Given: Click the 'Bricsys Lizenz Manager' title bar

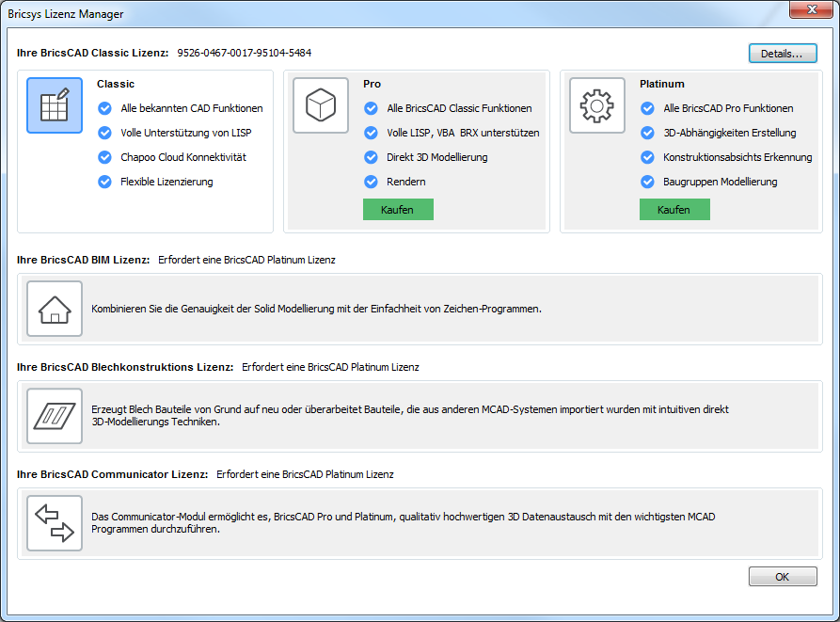Looking at the screenshot, I should pos(376,14).
